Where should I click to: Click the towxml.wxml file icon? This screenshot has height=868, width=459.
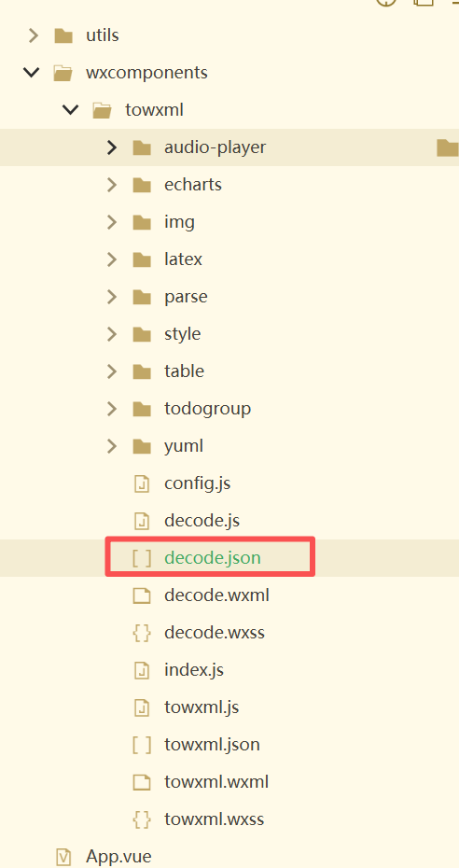pyautogui.click(x=142, y=782)
